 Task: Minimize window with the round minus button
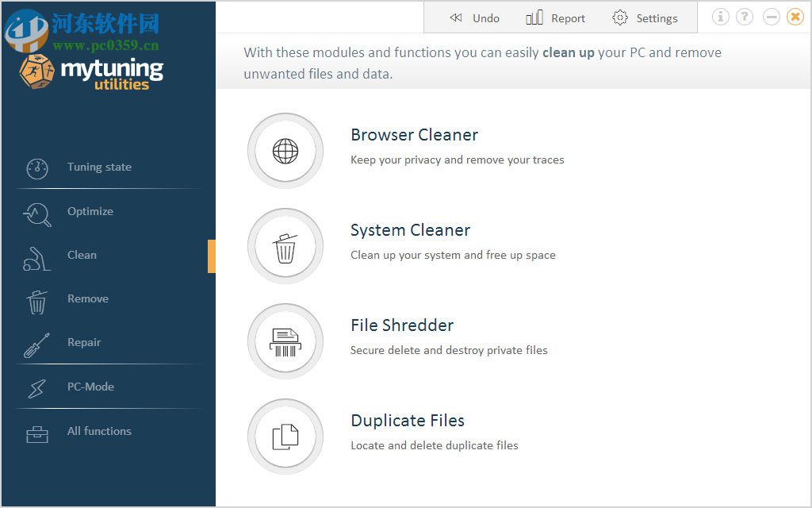pos(771,17)
